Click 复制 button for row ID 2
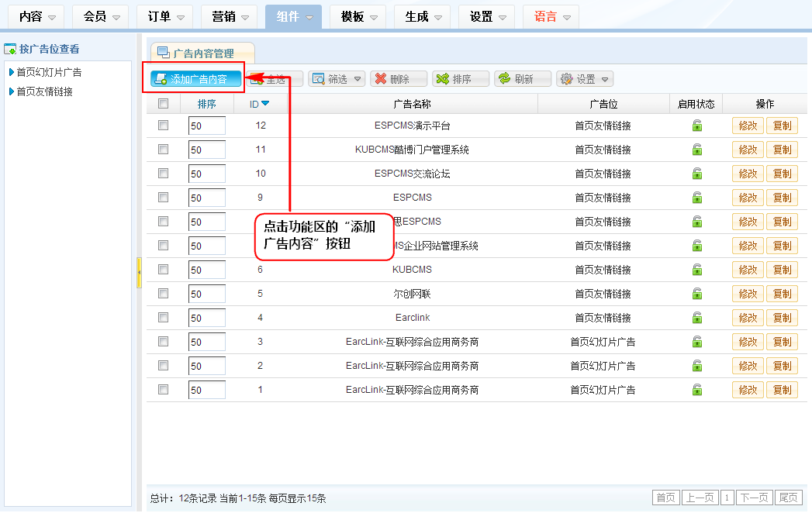Screen dimensions: 812x513 782,366
